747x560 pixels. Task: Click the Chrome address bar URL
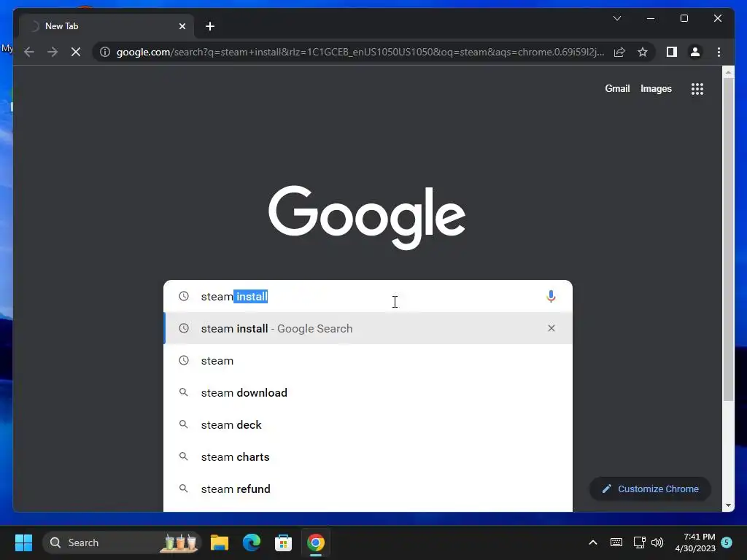click(x=360, y=52)
